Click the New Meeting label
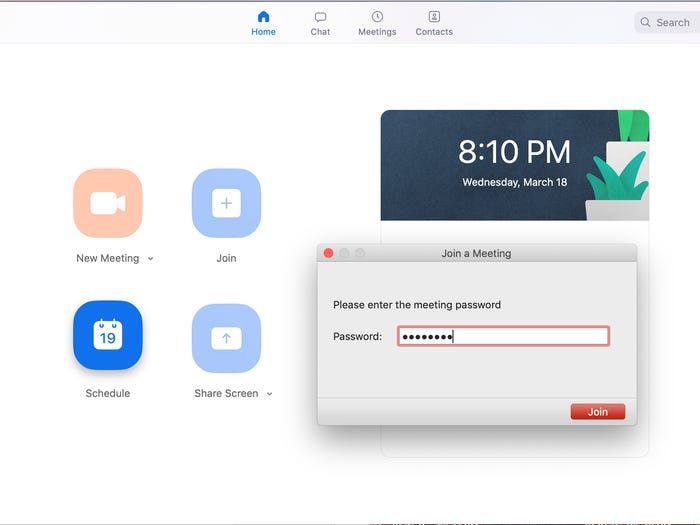Screen dimensions: 700x525 (108, 258)
